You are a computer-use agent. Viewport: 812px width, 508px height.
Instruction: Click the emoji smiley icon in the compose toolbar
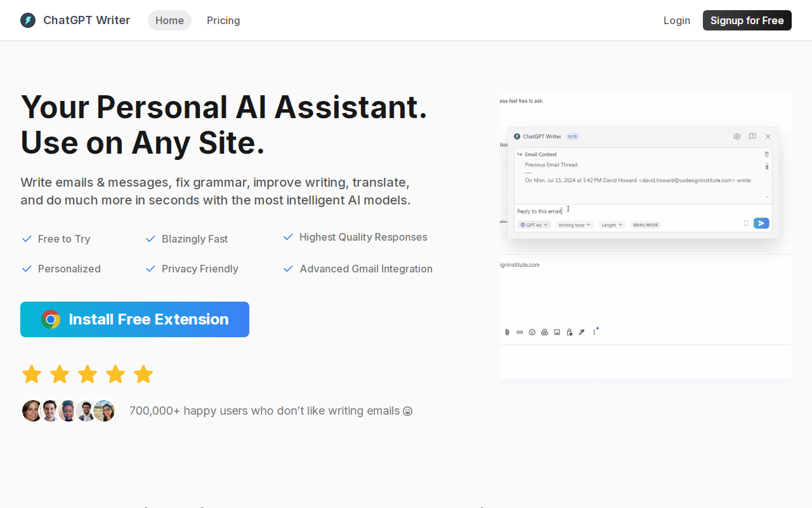point(532,332)
